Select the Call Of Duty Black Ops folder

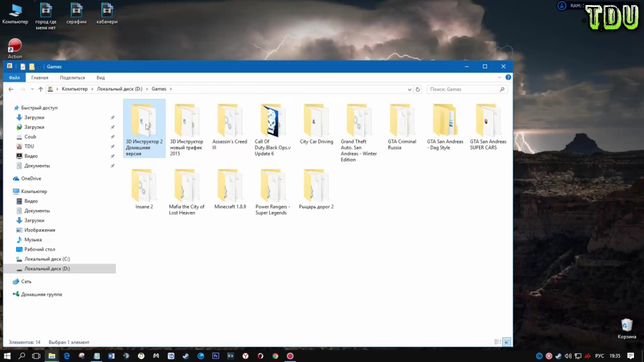pos(273,130)
